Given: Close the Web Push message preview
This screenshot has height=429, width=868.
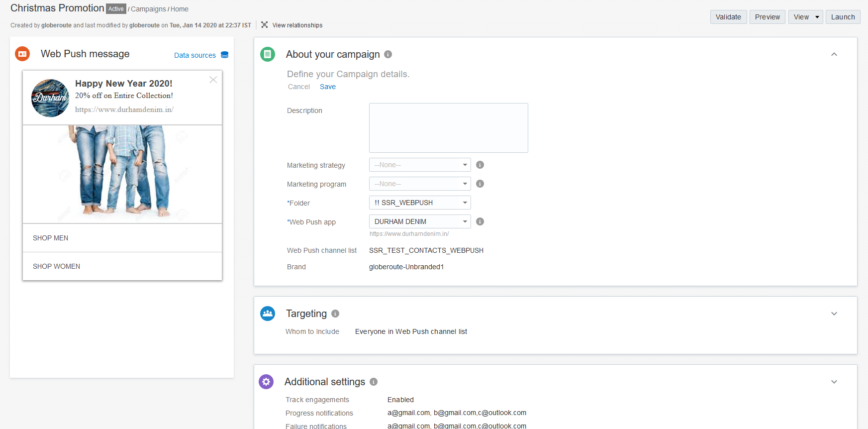Looking at the screenshot, I should (213, 80).
